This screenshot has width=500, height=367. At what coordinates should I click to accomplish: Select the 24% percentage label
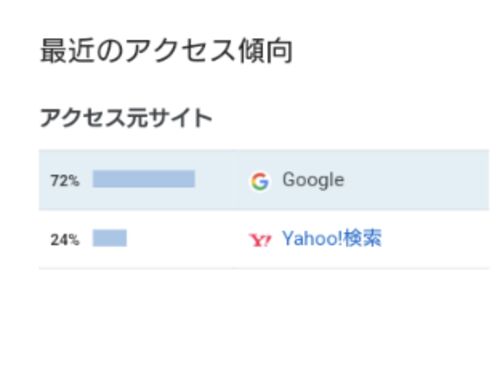65,239
